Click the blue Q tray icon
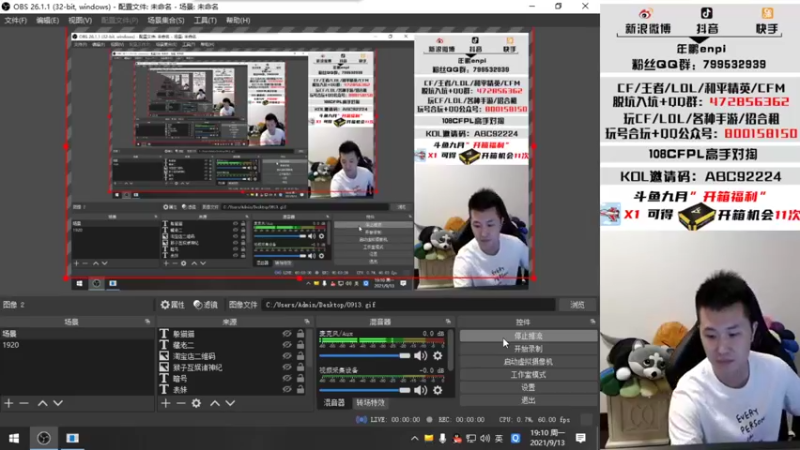This screenshot has width=800, height=450. point(515,438)
